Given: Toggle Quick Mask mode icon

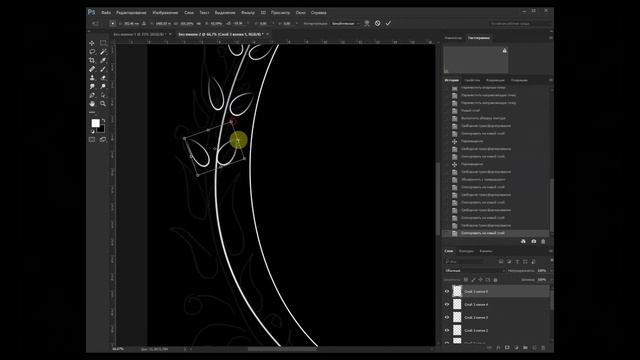Looking at the screenshot, I should coord(92,140).
